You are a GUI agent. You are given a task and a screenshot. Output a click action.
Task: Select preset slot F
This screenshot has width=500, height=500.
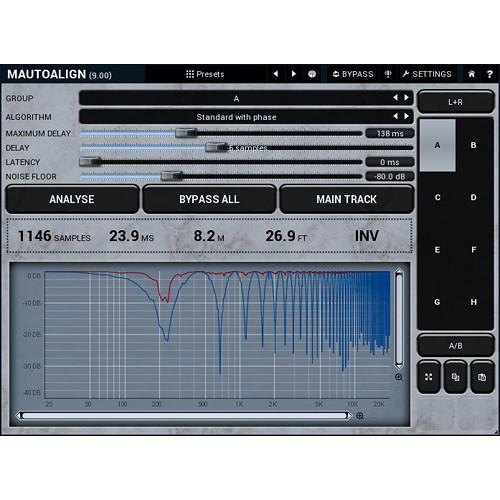[x=473, y=250]
